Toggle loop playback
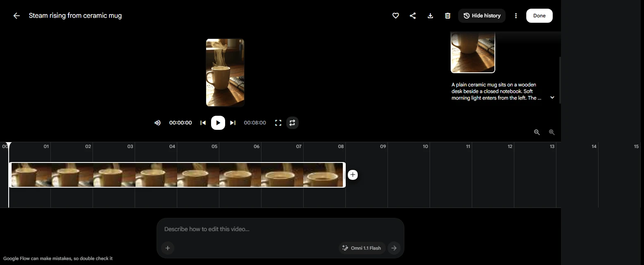 tap(292, 123)
